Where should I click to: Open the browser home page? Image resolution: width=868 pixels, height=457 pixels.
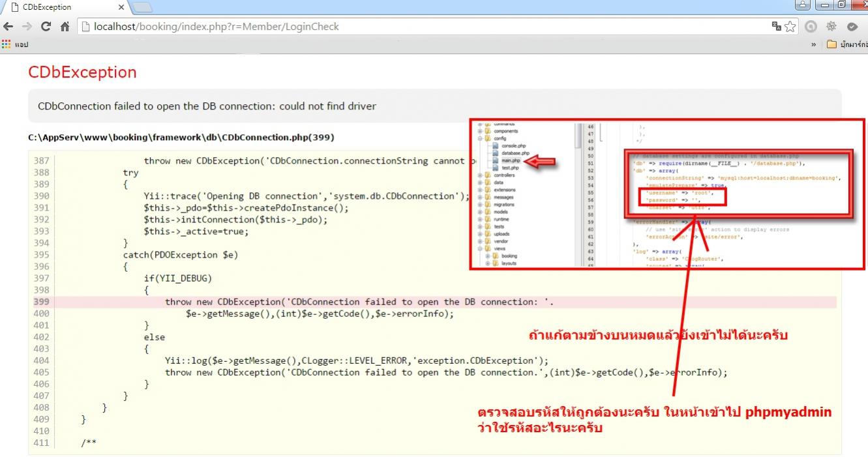pyautogui.click(x=65, y=27)
